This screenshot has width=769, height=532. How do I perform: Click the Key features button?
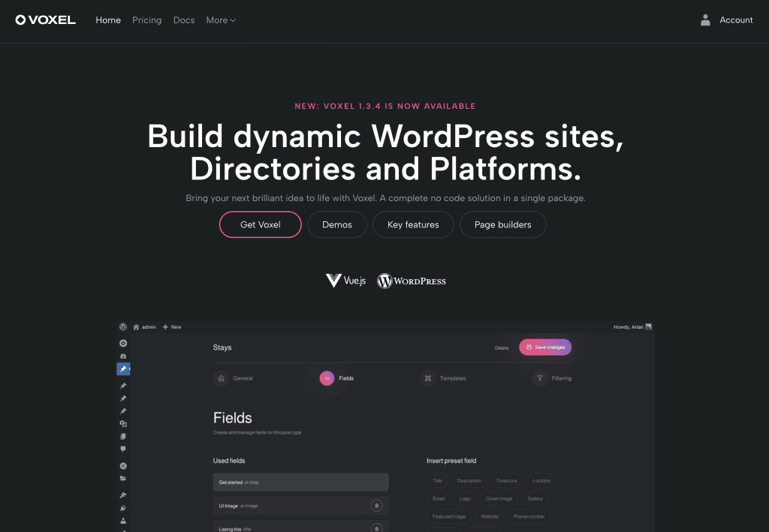pos(413,224)
